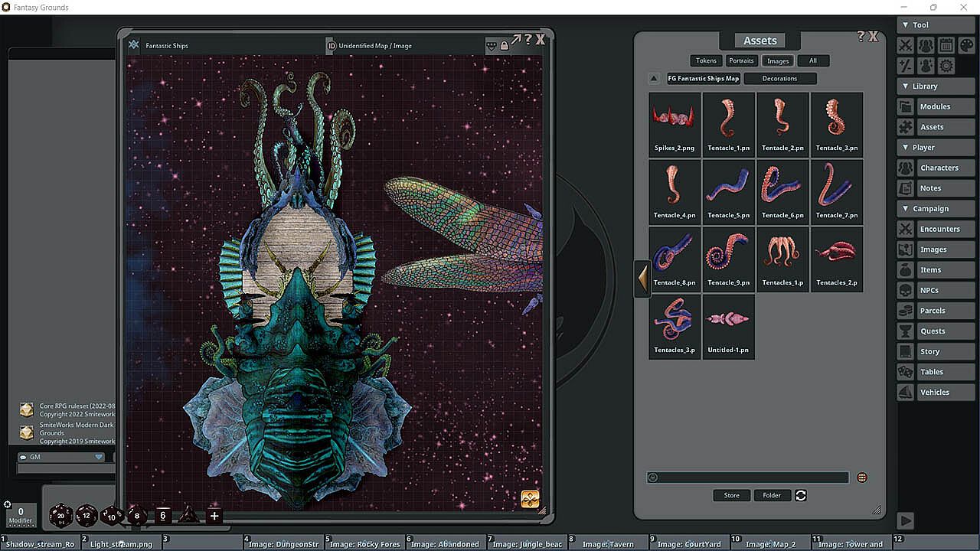Image resolution: width=980 pixels, height=551 pixels.
Task: Click the Vehicles ship icon
Action: 906,392
